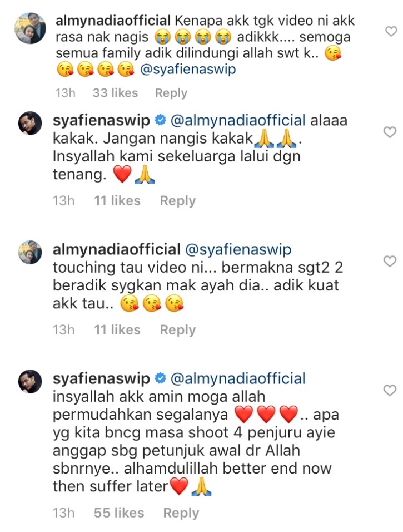View the 55 likes list

click(119, 513)
